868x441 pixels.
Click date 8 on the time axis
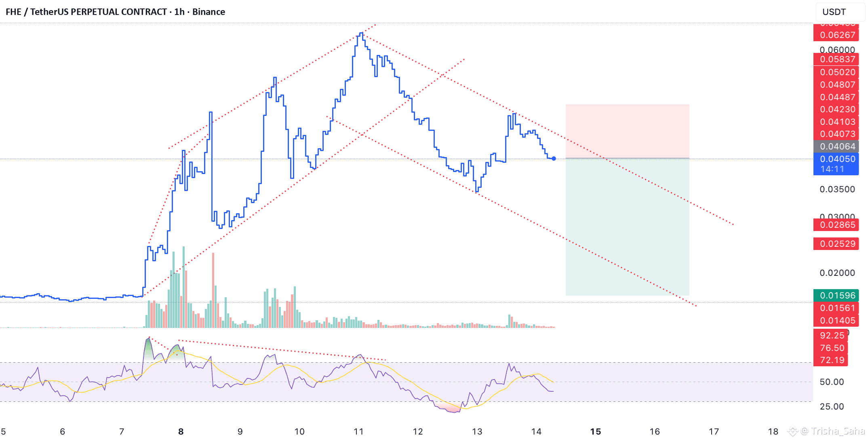(x=181, y=431)
